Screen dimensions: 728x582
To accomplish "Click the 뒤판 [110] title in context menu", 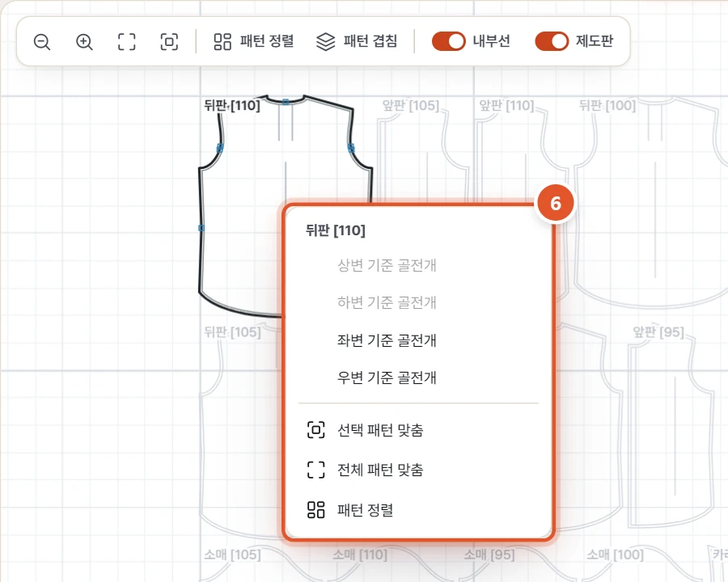I will click(335, 230).
